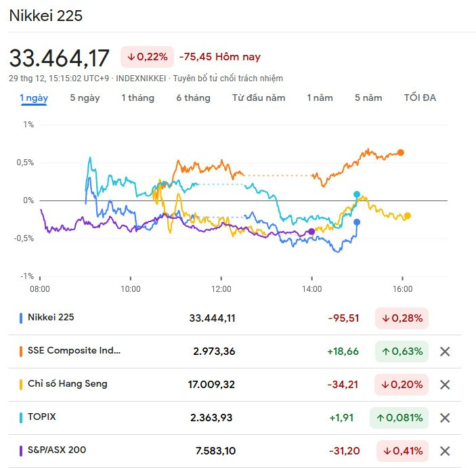The image size is (476, 468).
Task: Open the "6 tháng" range tab
Action: [193, 98]
